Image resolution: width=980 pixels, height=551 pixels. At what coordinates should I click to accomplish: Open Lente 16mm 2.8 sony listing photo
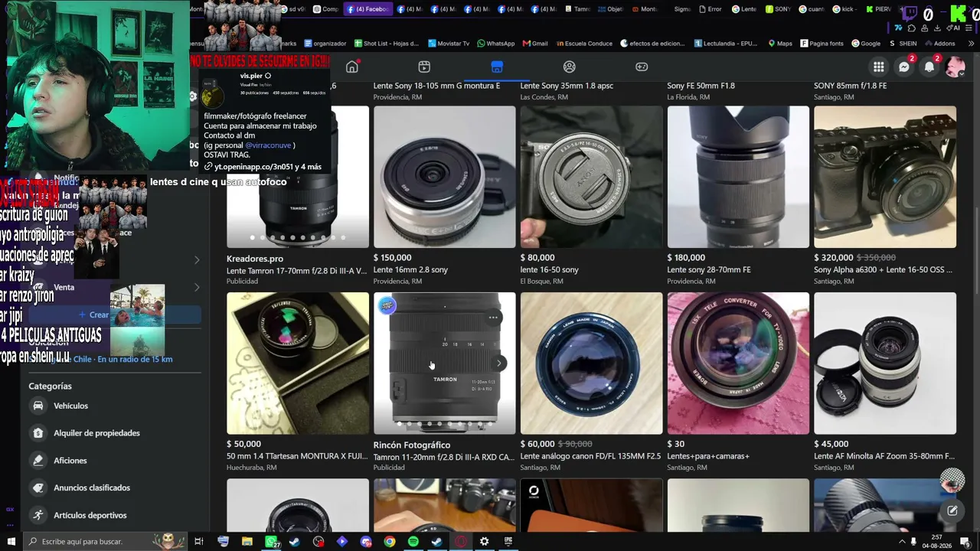point(445,177)
